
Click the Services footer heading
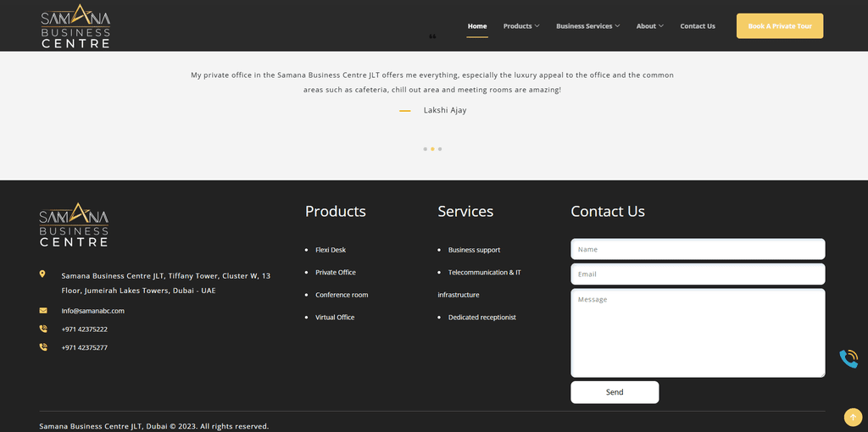465,211
